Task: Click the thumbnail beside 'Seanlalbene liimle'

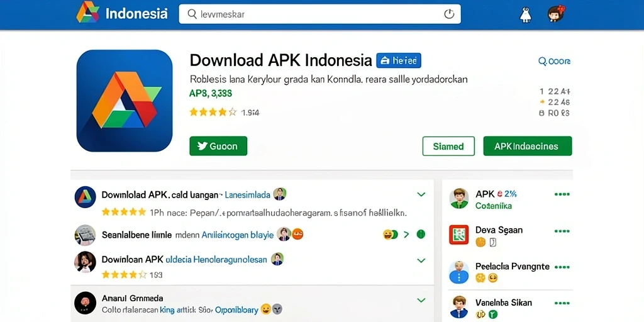Action: [x=86, y=235]
